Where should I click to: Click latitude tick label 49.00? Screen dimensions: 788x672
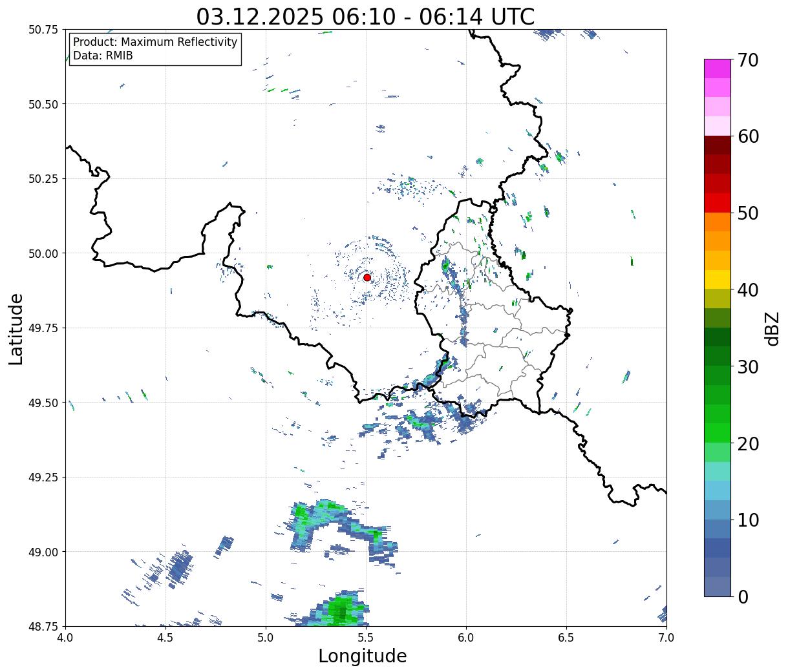(x=43, y=552)
